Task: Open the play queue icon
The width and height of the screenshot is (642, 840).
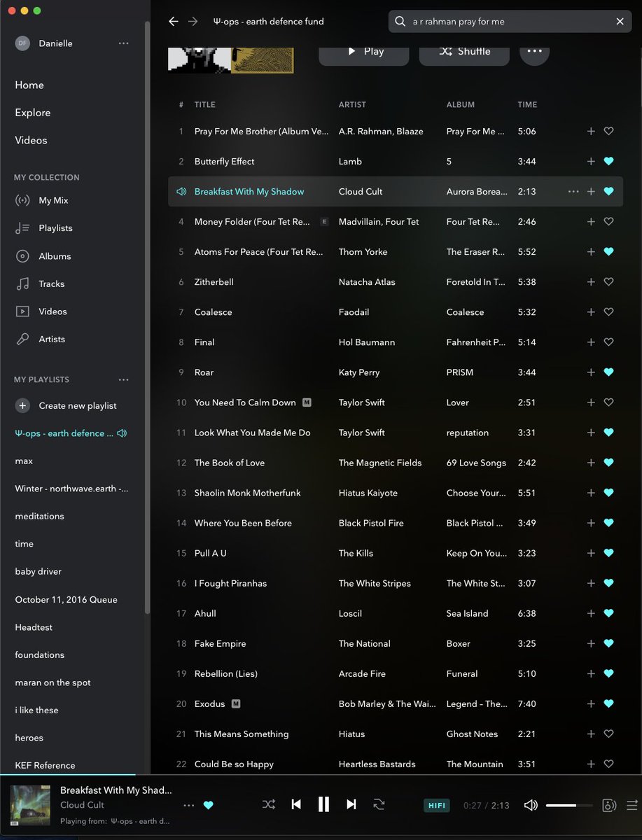Action: click(632, 806)
